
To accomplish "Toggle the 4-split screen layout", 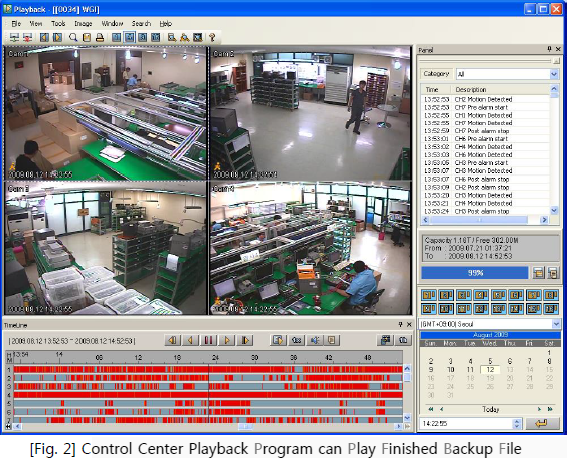I will pos(129,37).
